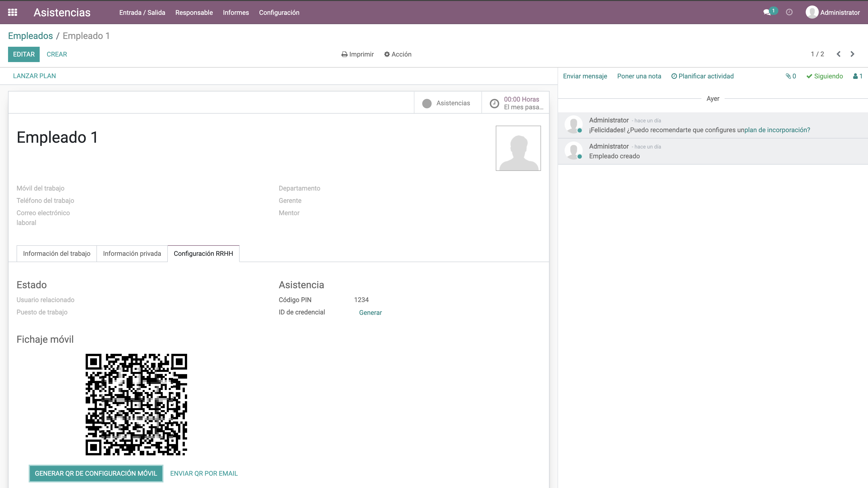Click Generar QR de configuración móvil
This screenshot has height=488, width=868.
click(96, 473)
